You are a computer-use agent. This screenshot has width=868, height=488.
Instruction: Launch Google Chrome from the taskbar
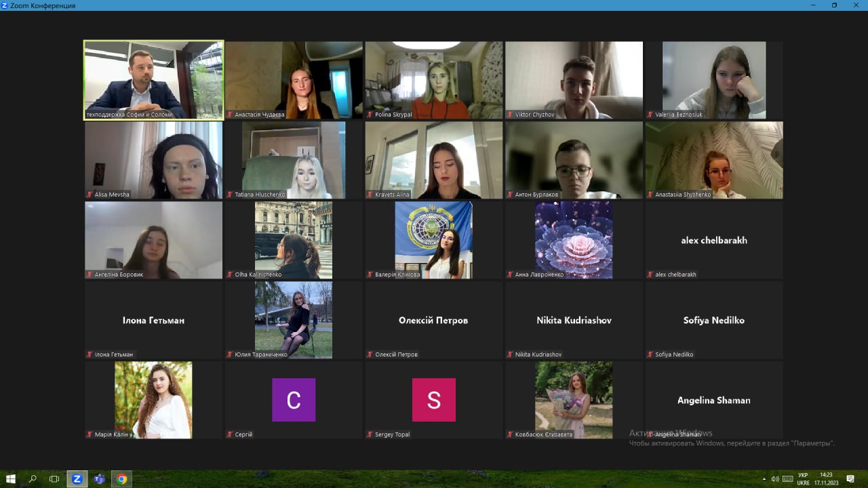point(122,479)
